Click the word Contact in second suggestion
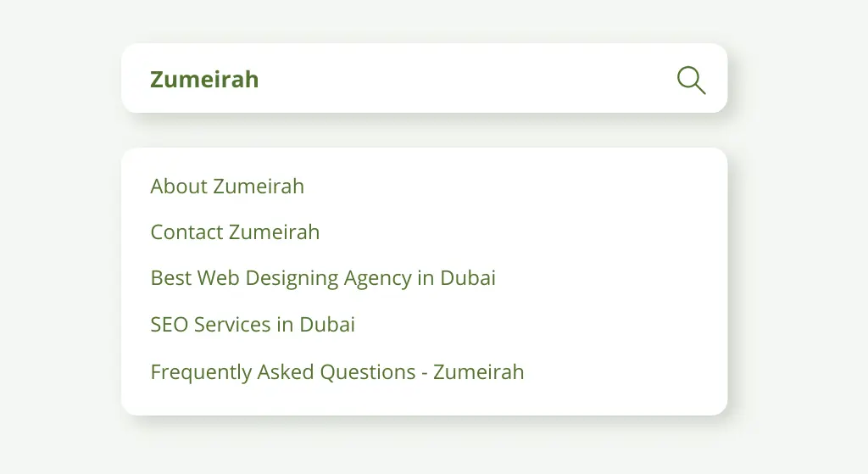868x474 pixels. tap(186, 231)
